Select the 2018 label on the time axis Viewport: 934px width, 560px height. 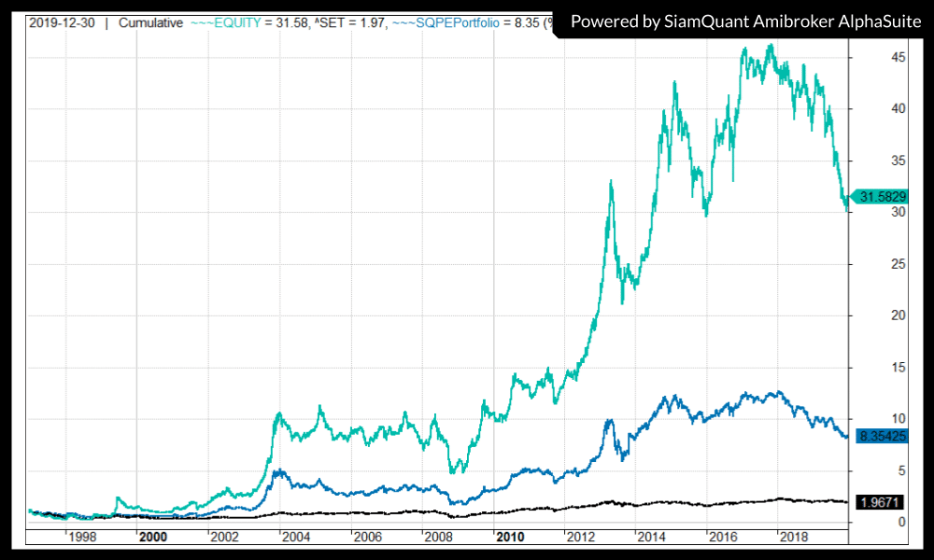click(794, 537)
